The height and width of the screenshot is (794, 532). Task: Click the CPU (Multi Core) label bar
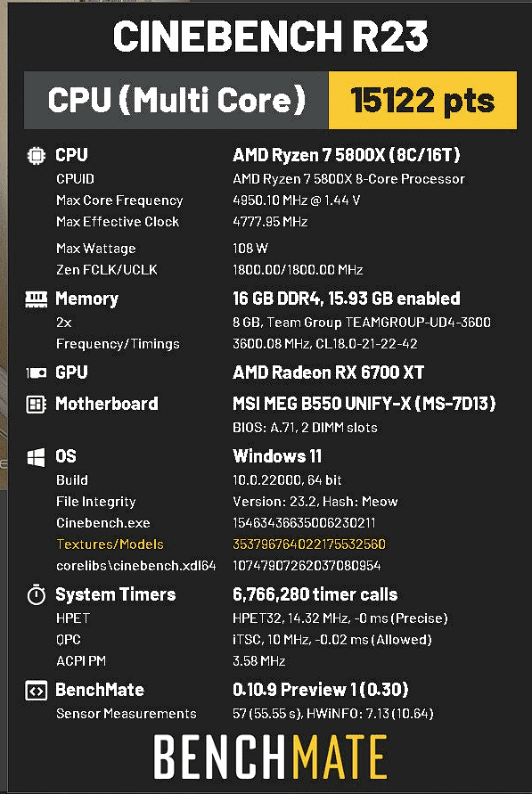[x=176, y=101]
